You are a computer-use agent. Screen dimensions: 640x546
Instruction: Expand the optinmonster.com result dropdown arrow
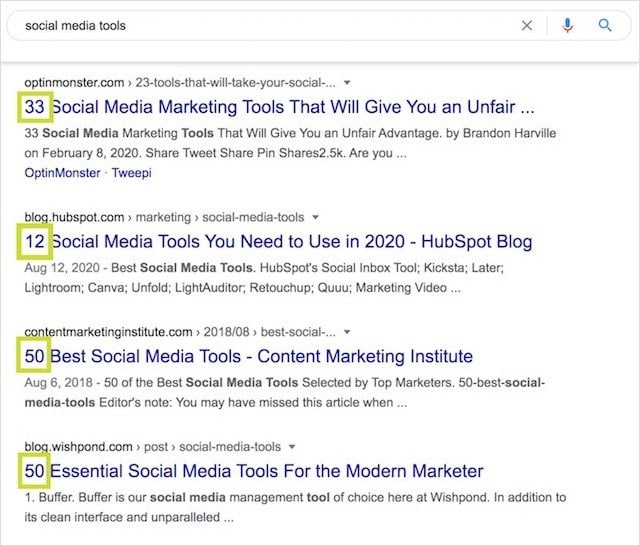point(346,82)
